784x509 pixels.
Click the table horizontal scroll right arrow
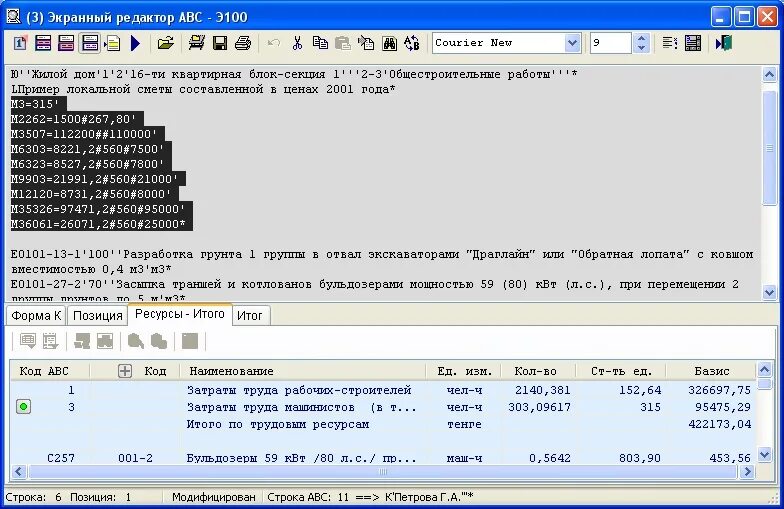click(748, 472)
